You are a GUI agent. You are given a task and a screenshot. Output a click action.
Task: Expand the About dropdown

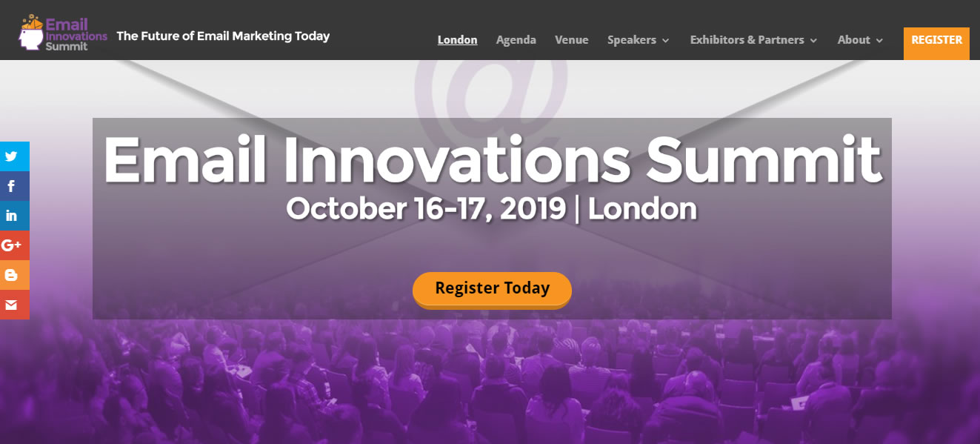(x=855, y=40)
